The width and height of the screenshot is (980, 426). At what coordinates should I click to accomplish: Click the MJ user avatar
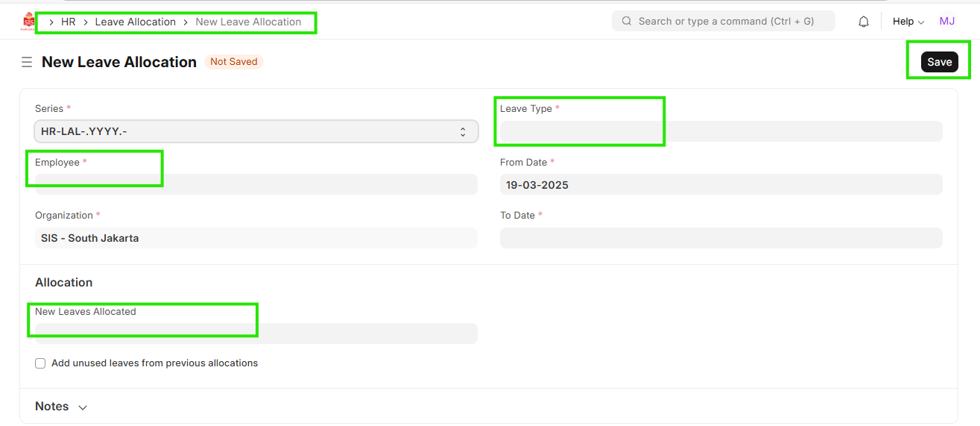pyautogui.click(x=946, y=22)
